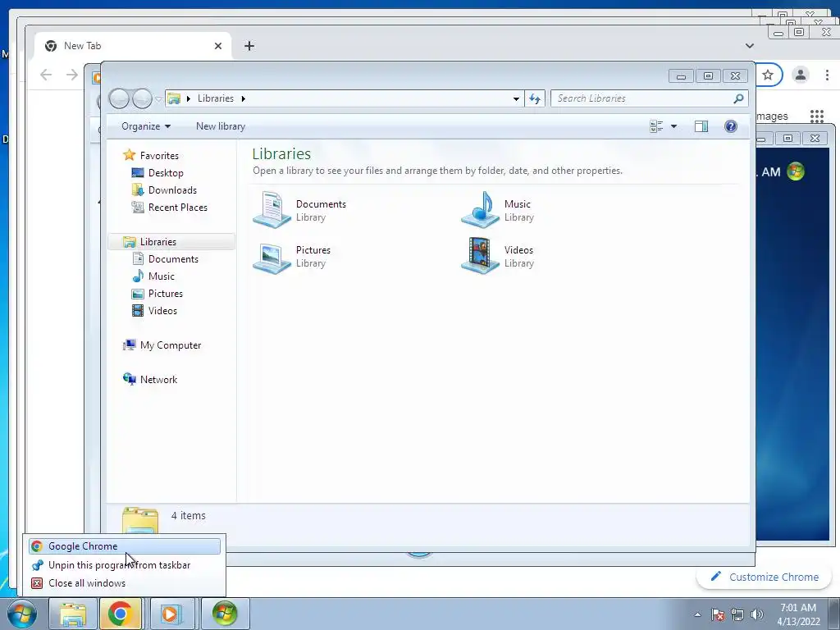Bookmark this page with star icon
840x630 pixels.
(768, 75)
